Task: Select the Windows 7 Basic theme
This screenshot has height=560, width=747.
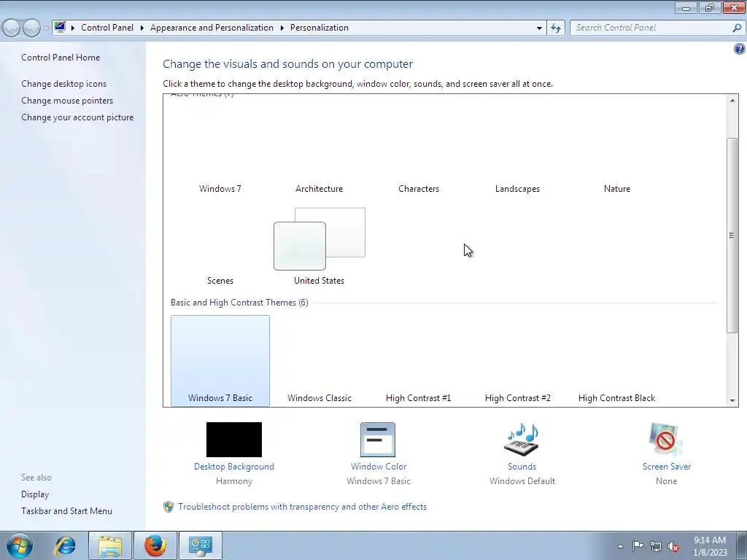Action: pyautogui.click(x=220, y=360)
